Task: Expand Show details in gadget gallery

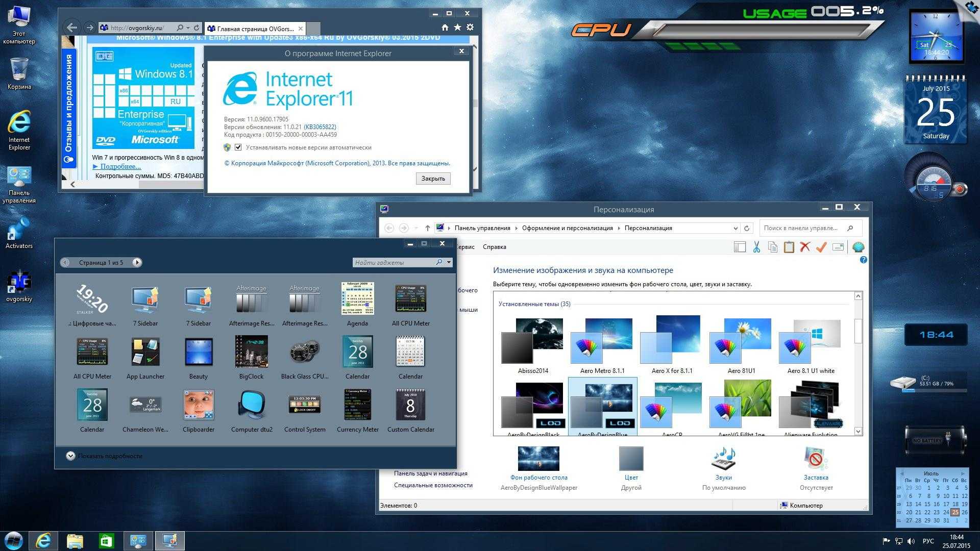Action: 70,456
